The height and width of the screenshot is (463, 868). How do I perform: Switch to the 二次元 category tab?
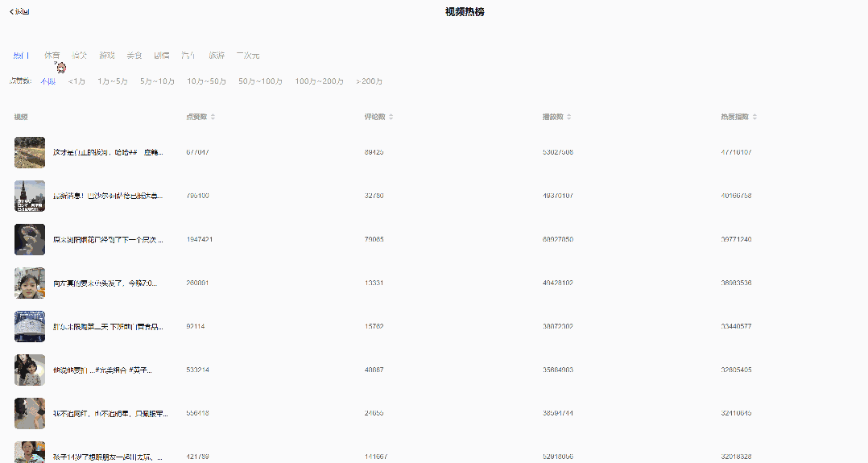[248, 56]
